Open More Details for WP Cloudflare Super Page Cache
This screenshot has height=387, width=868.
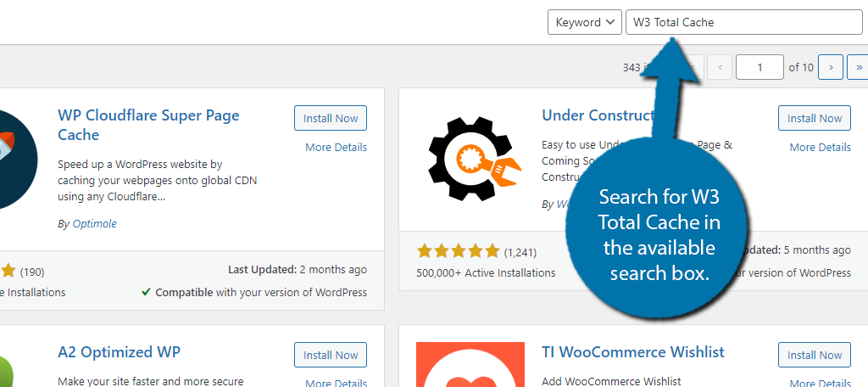(x=336, y=148)
